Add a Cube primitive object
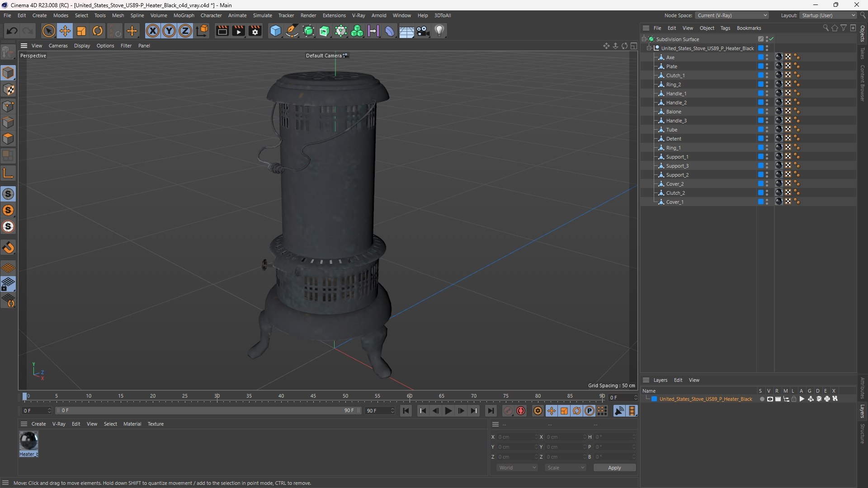The height and width of the screenshot is (488, 868). coord(275,31)
